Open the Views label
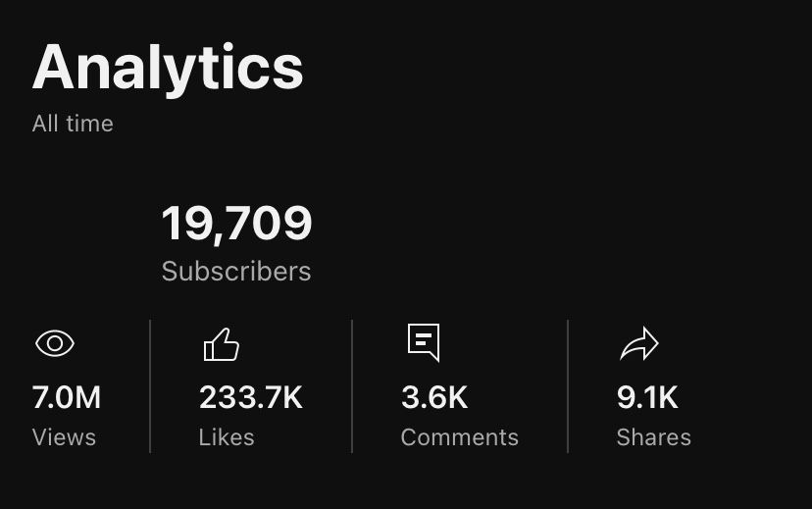Viewport: 812px width, 509px height. click(x=64, y=437)
